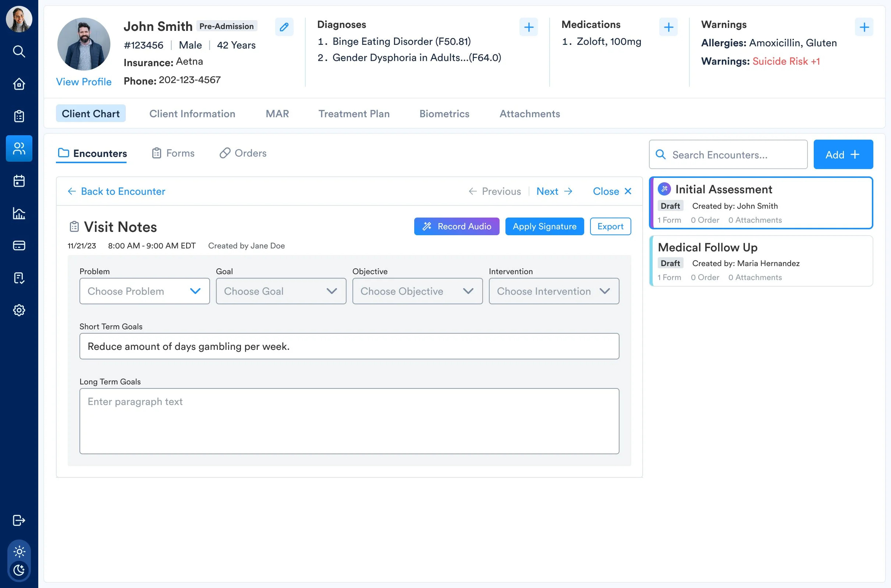The width and height of the screenshot is (891, 588).
Task: Add a medication with the plus icon
Action: click(x=668, y=27)
